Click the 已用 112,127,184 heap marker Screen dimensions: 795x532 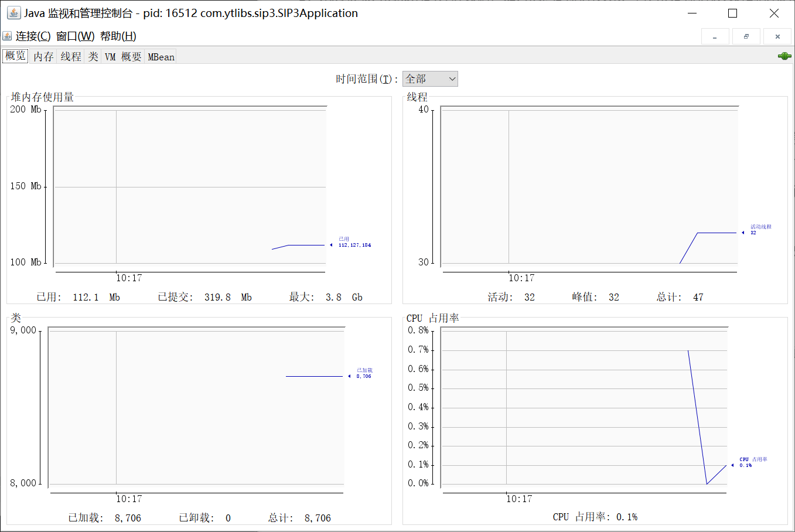coord(354,242)
